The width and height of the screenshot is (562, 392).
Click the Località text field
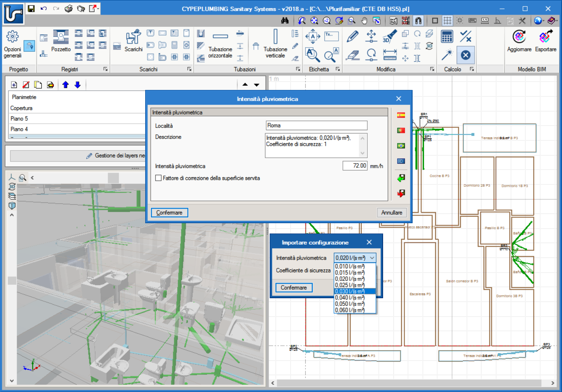[316, 126]
